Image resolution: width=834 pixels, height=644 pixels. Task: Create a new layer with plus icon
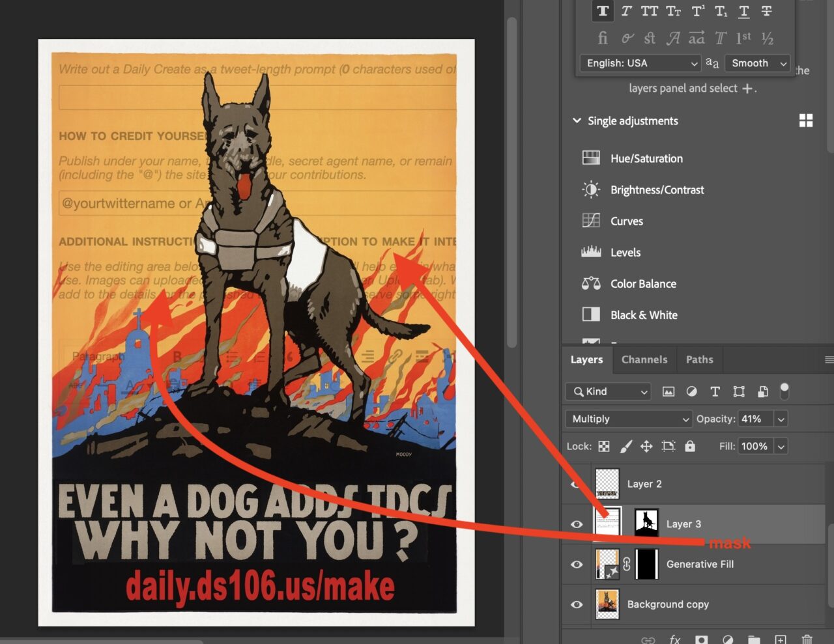coord(780,639)
